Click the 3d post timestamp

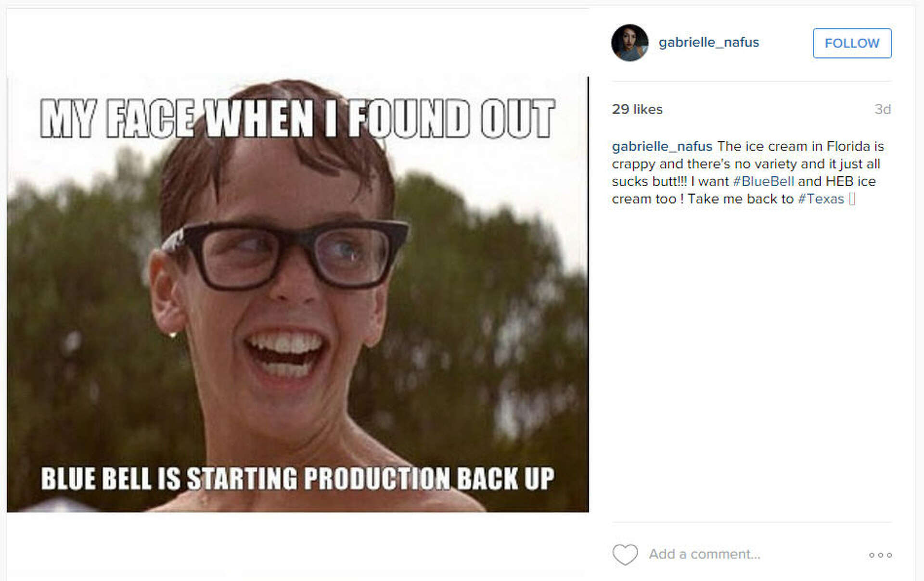coord(883,109)
